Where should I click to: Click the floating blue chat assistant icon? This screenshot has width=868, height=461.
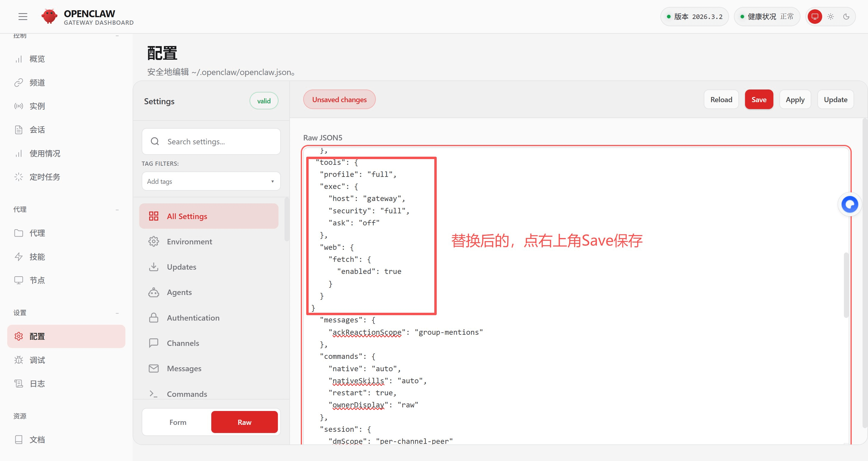point(850,204)
